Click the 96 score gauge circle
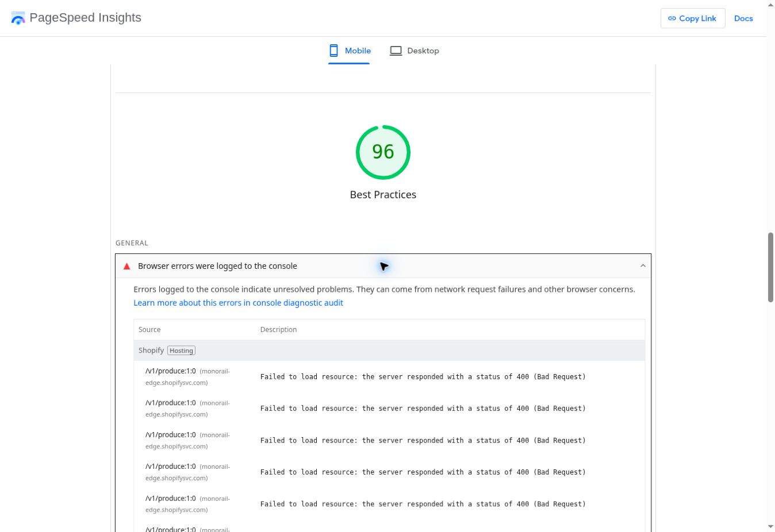Image resolution: width=775 pixels, height=532 pixels. [383, 152]
